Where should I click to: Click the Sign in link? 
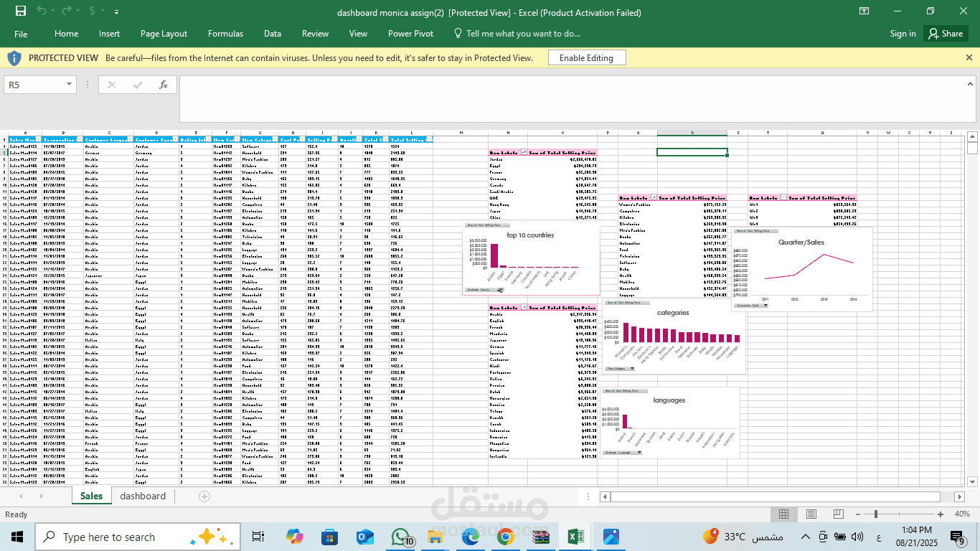pos(902,33)
